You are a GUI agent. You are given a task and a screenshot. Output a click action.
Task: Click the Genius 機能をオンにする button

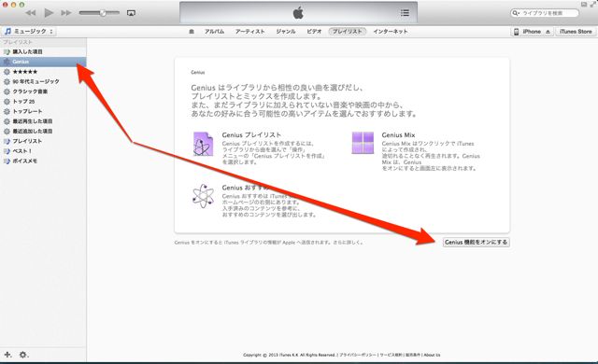click(x=476, y=242)
